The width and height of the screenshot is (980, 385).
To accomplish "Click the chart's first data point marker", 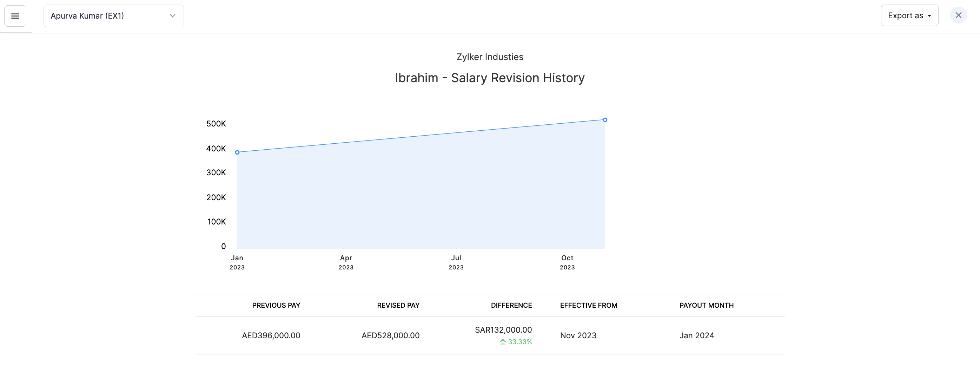I will pyautogui.click(x=237, y=152).
